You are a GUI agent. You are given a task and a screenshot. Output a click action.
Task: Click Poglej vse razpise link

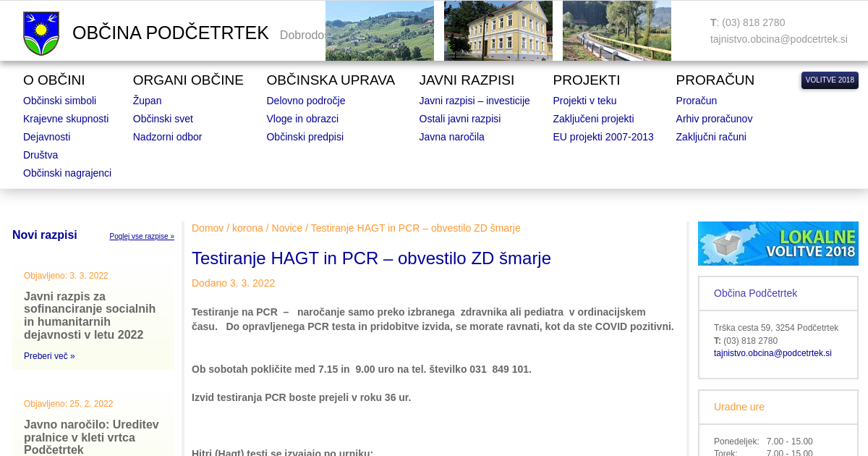tap(142, 237)
